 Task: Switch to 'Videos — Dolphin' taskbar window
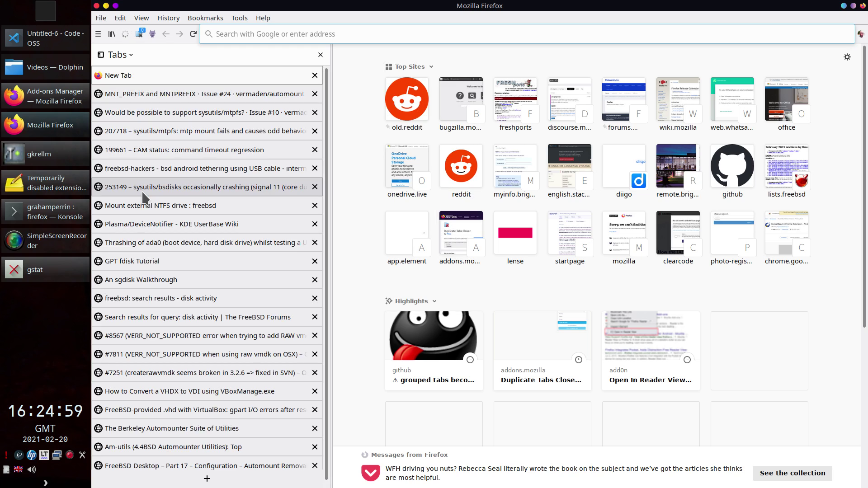click(x=45, y=67)
